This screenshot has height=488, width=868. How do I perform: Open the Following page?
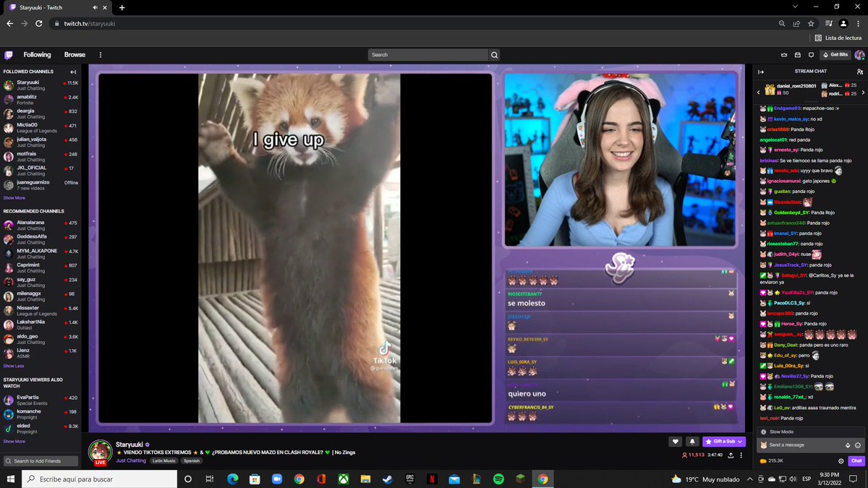click(x=37, y=55)
